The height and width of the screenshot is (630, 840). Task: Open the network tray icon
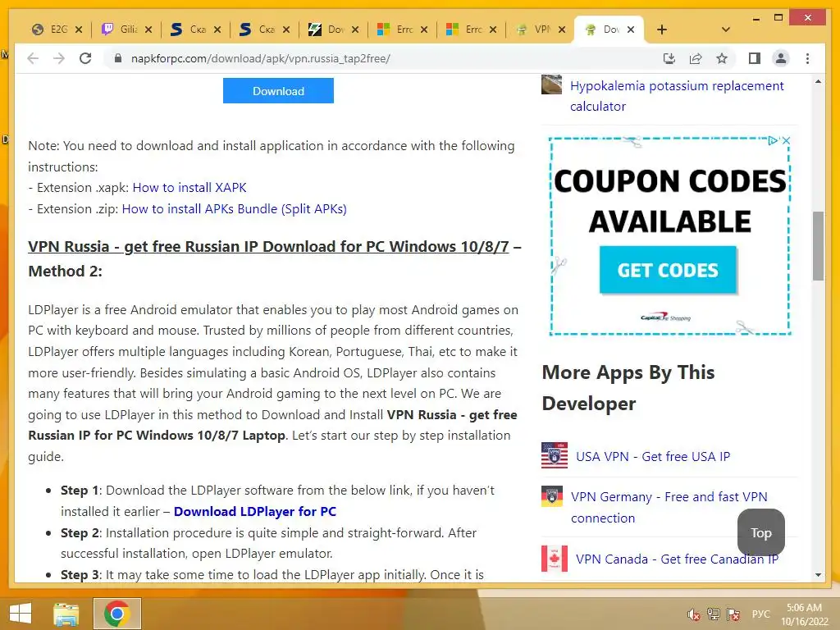[713, 614]
